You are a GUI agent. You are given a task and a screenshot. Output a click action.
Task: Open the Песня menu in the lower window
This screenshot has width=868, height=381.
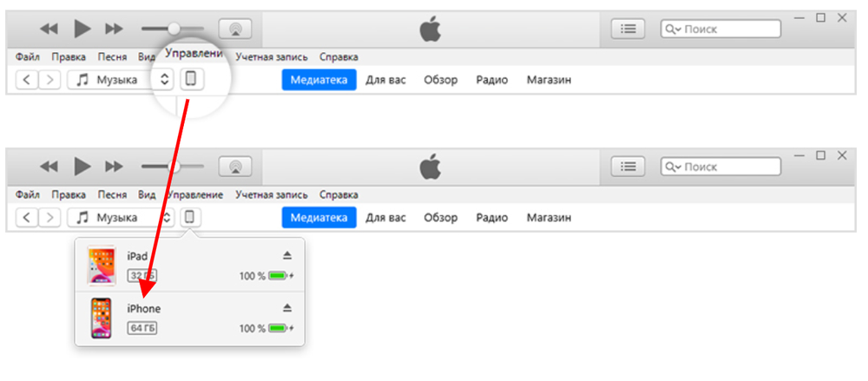coord(112,195)
